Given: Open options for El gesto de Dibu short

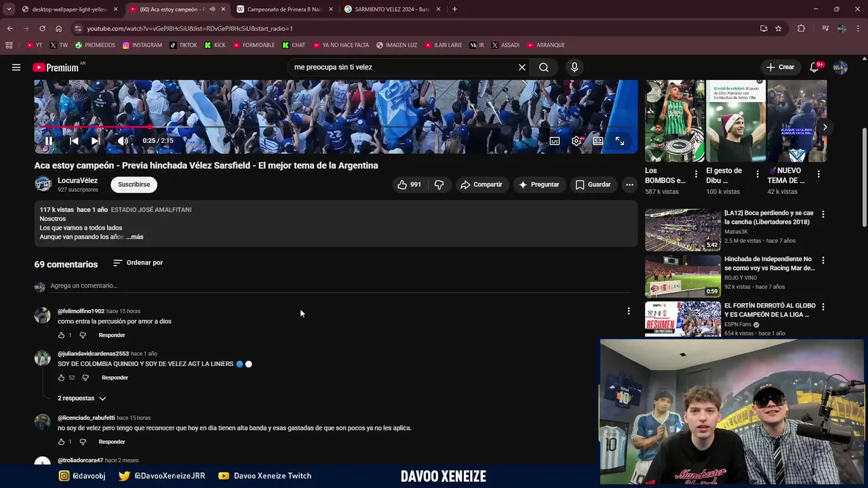Looking at the screenshot, I should (757, 174).
